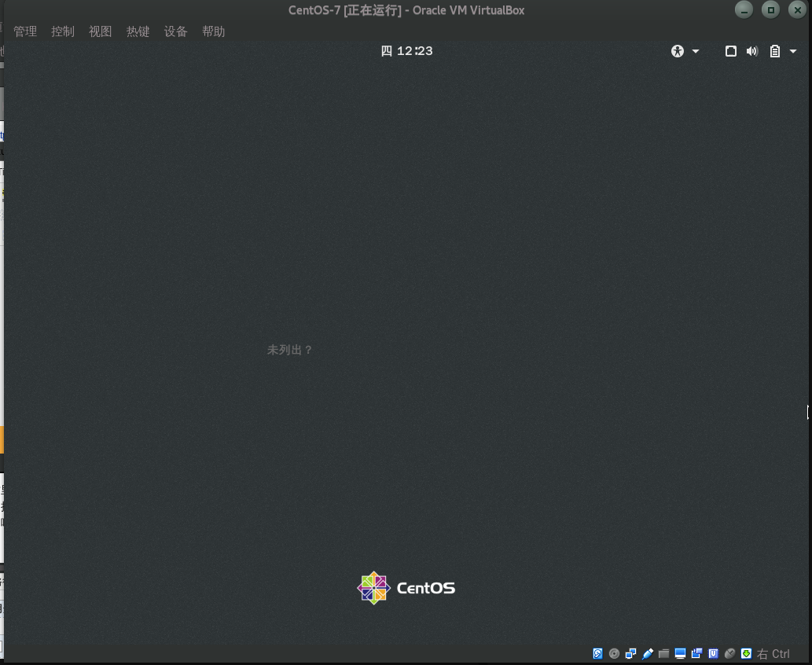Click the hard disk activity status icon

pyautogui.click(x=597, y=654)
